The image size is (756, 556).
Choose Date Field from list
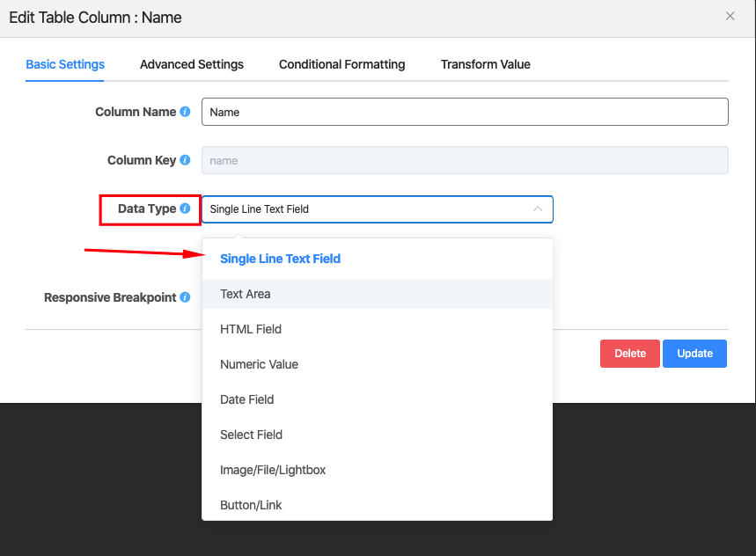pyautogui.click(x=247, y=399)
